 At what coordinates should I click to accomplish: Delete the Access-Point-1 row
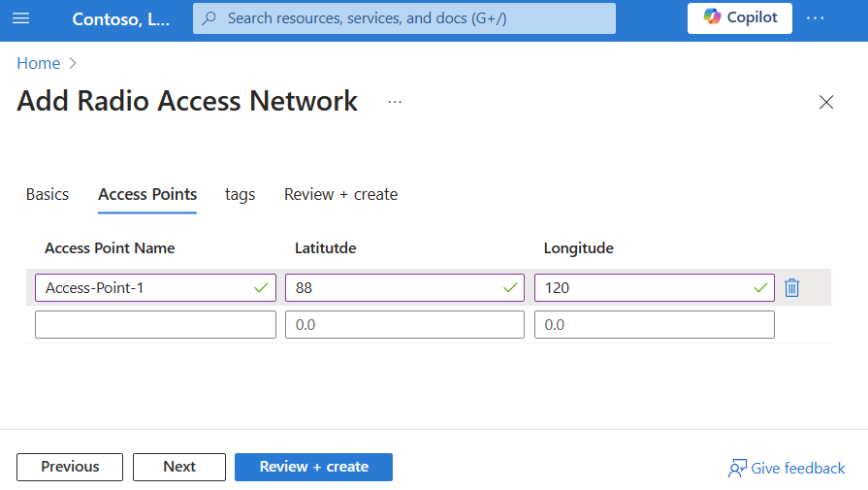pyautogui.click(x=792, y=287)
